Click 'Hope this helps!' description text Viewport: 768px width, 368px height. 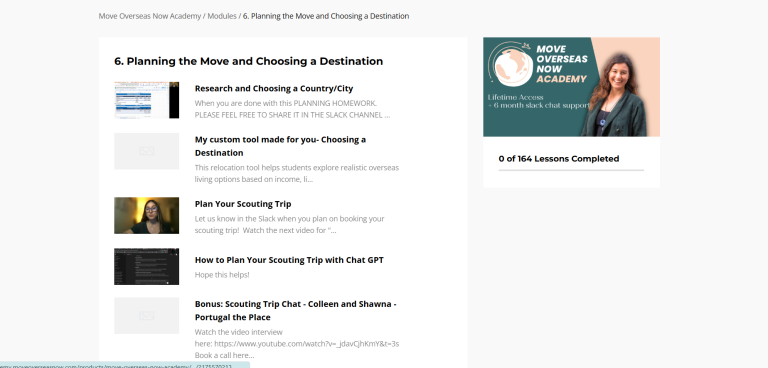tap(222, 274)
